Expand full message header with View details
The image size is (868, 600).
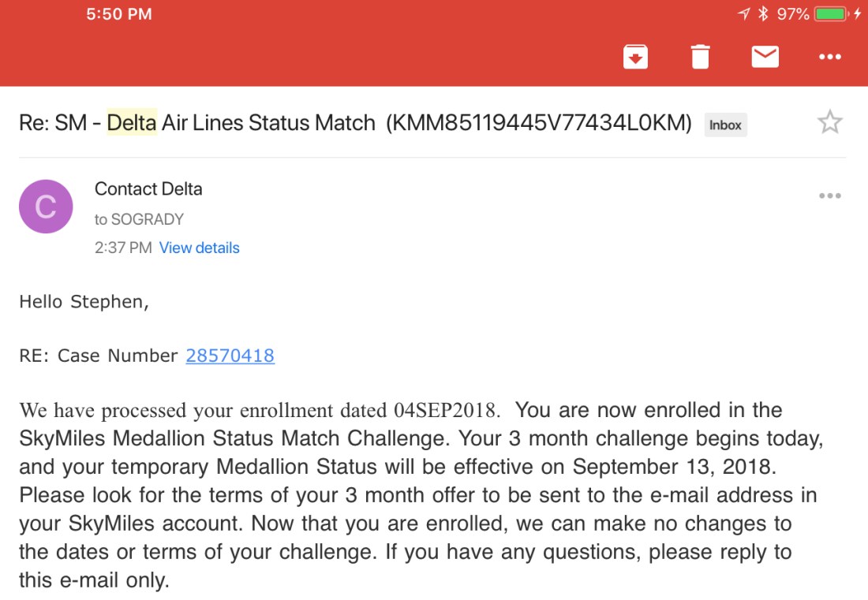click(x=199, y=248)
